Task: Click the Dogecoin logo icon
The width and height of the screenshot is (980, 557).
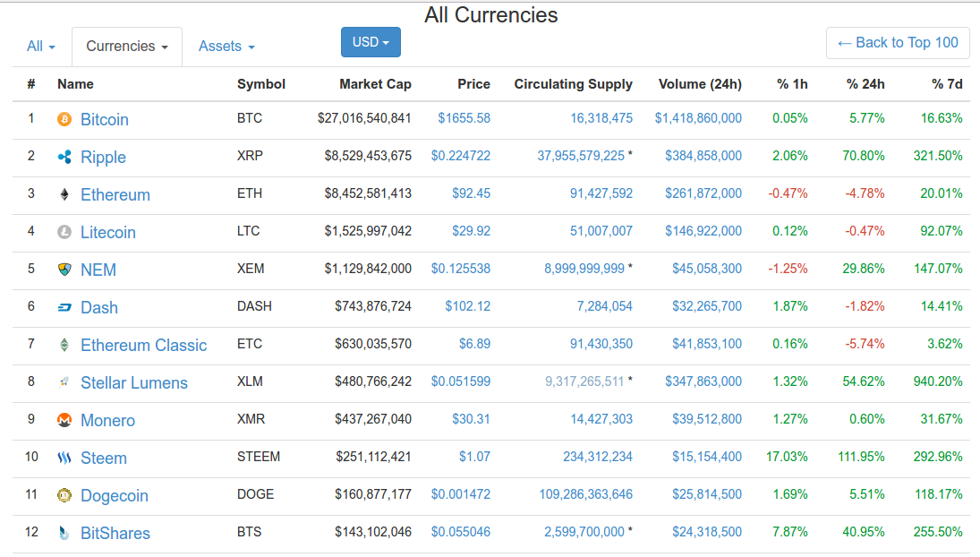Action: (64, 495)
